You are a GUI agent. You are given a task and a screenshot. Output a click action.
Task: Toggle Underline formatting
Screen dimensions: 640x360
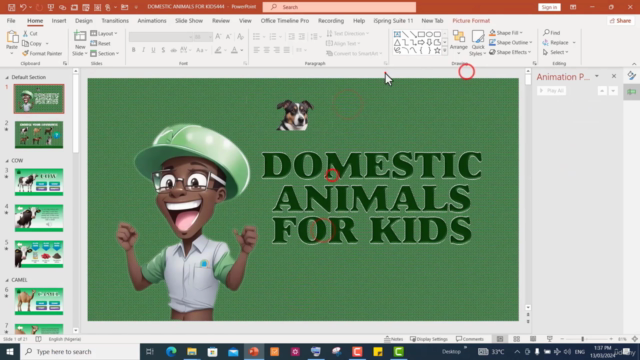pos(153,50)
